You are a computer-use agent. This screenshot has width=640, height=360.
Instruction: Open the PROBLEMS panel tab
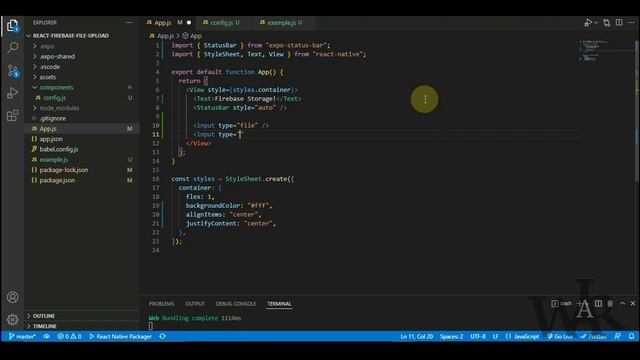pos(161,304)
